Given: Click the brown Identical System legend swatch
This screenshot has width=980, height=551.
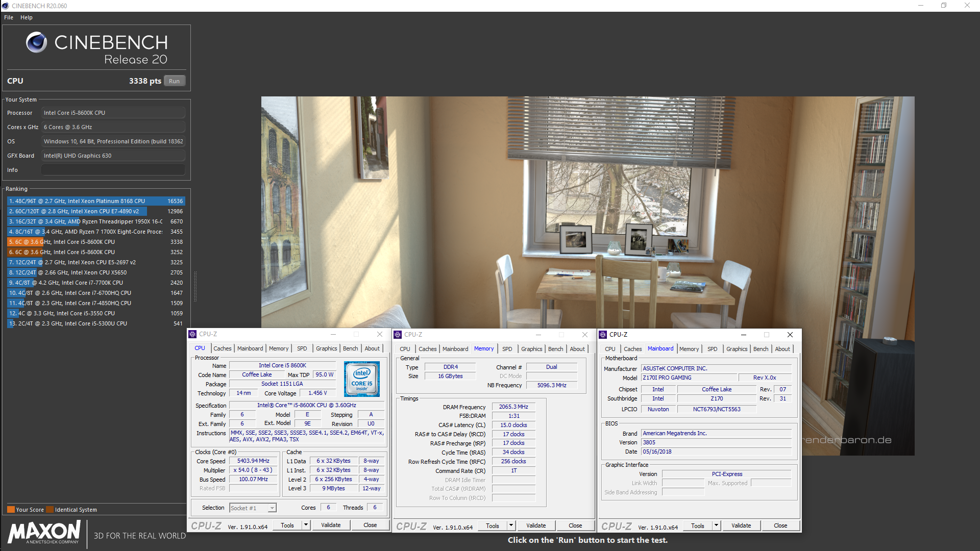Looking at the screenshot, I should (x=50, y=510).
